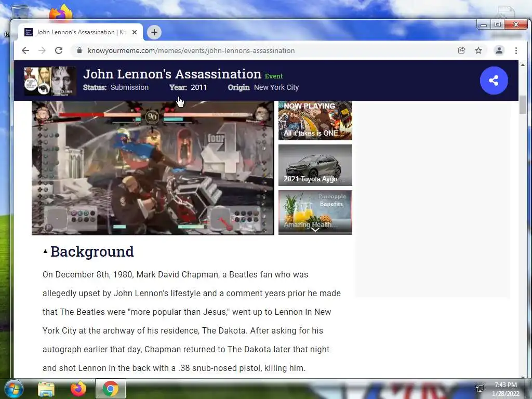Go back to the previous page

click(x=25, y=50)
